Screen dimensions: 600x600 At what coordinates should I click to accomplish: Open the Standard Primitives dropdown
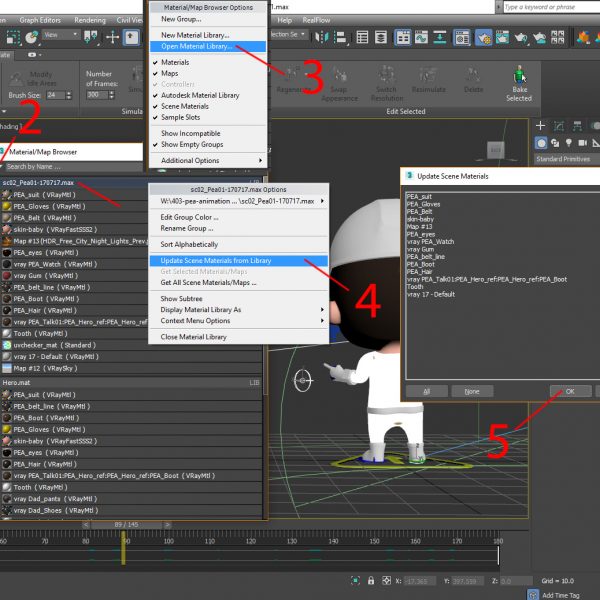565,159
